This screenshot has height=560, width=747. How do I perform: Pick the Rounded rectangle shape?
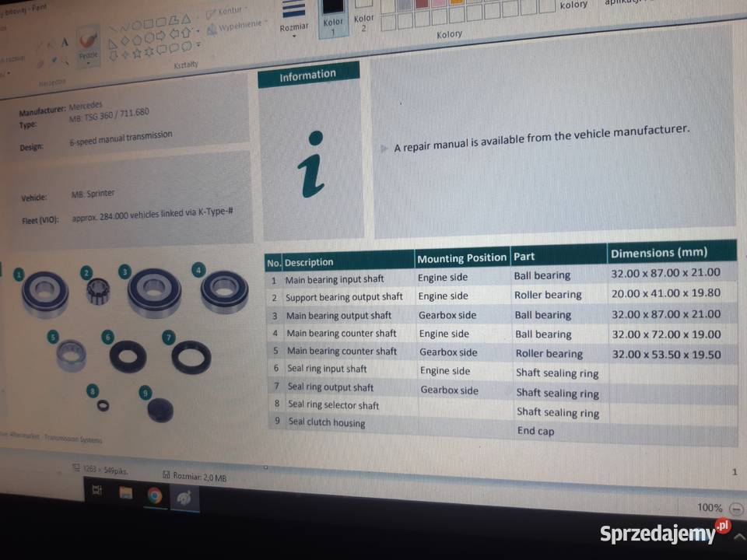tap(161, 22)
